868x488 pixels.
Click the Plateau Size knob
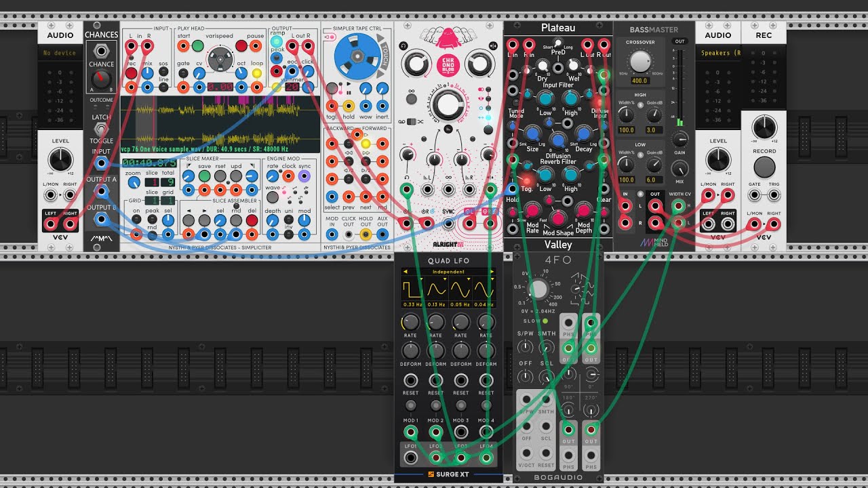pos(533,134)
